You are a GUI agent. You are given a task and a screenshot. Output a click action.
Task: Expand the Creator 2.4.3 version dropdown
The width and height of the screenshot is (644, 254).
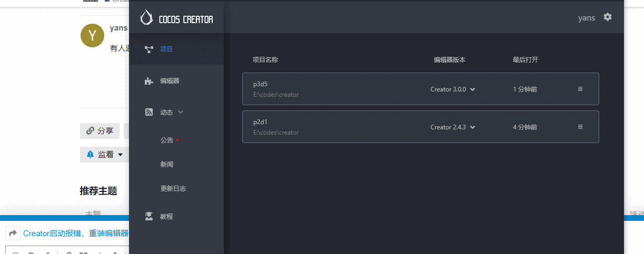(453, 127)
